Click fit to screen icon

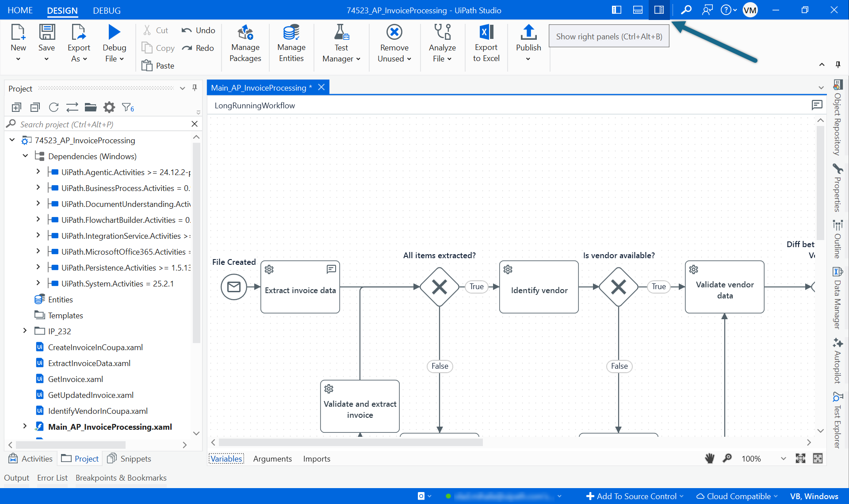tap(800, 458)
